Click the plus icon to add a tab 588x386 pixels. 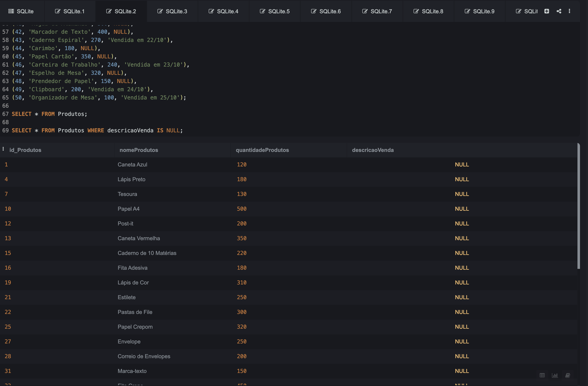(547, 11)
